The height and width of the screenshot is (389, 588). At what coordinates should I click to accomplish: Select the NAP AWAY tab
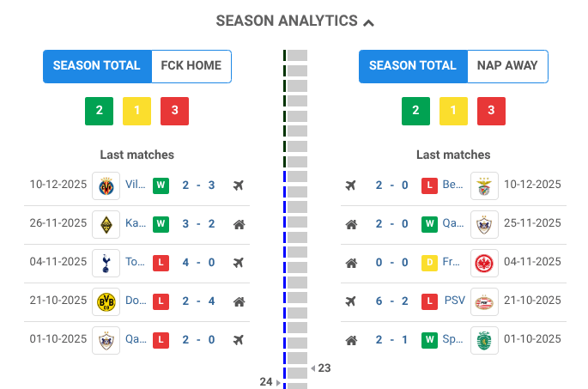(507, 66)
